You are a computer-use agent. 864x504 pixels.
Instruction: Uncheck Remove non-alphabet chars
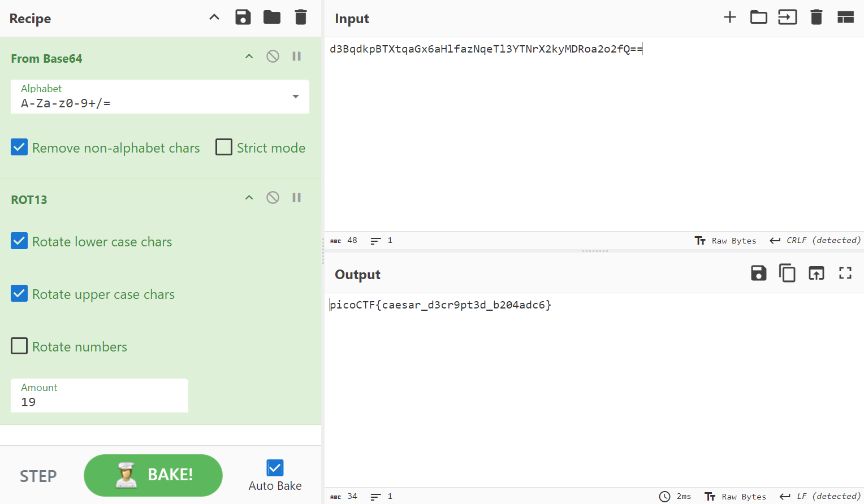tap(19, 147)
